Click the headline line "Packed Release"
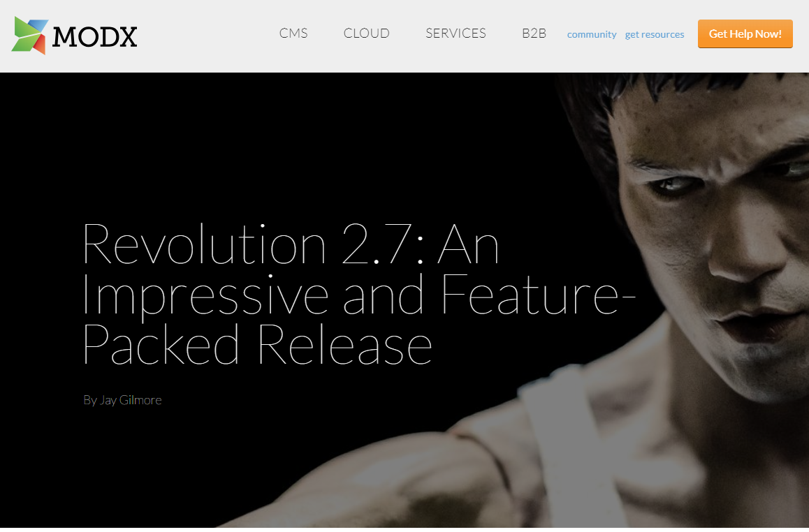Screen dimensions: 809x532 (x=257, y=343)
